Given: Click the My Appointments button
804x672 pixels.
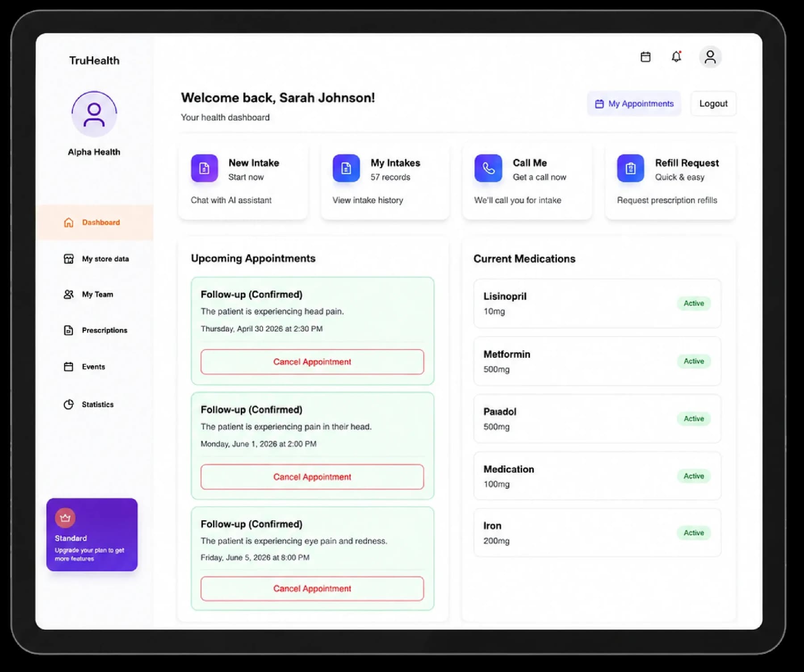Looking at the screenshot, I should (634, 104).
